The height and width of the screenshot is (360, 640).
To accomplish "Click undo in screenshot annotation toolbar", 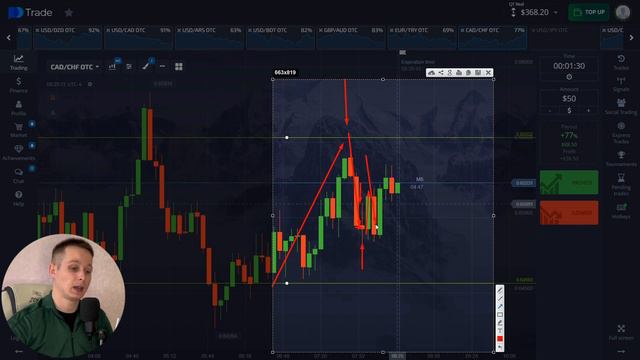I will (500, 347).
